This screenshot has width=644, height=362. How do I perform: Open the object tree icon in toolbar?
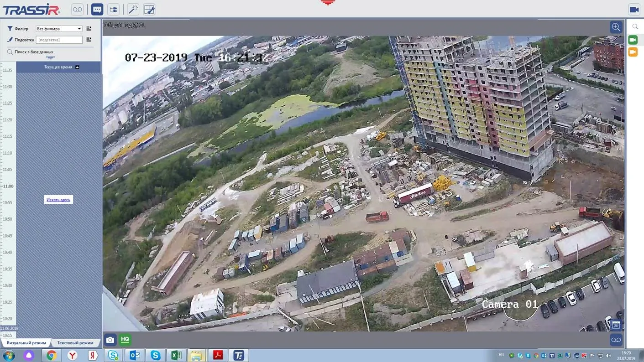pos(113,10)
